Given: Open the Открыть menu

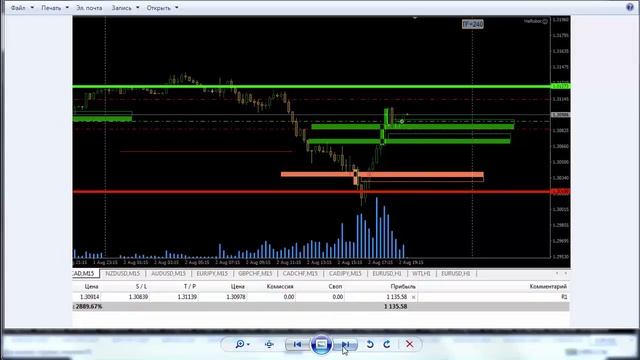Looking at the screenshot, I should [x=162, y=8].
